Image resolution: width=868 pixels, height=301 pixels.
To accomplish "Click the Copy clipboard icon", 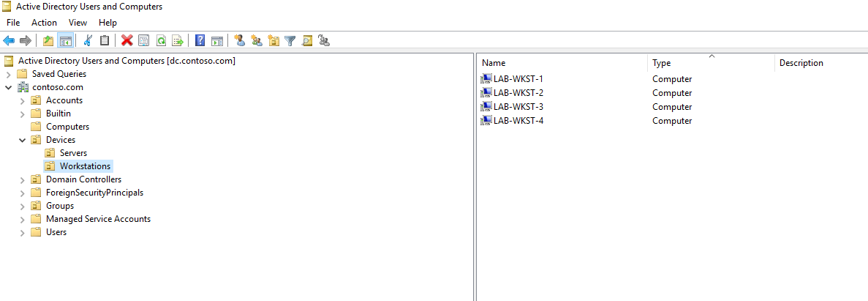I will (x=104, y=40).
